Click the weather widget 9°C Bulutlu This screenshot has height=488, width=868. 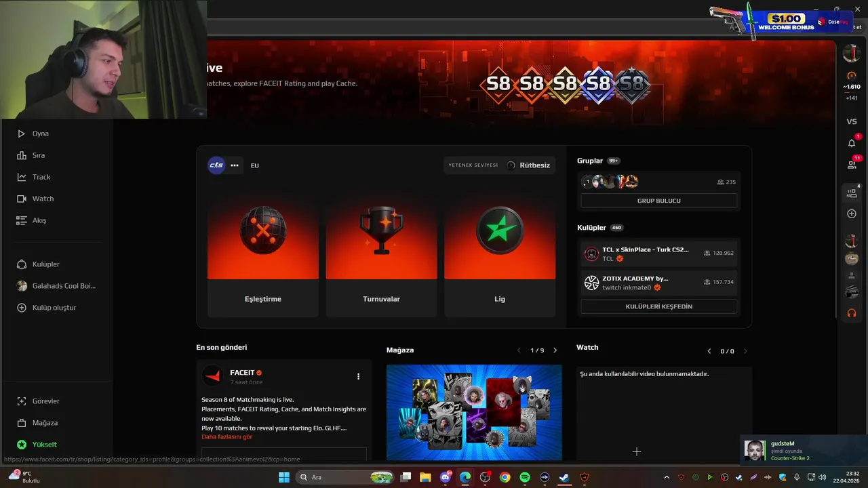click(26, 477)
